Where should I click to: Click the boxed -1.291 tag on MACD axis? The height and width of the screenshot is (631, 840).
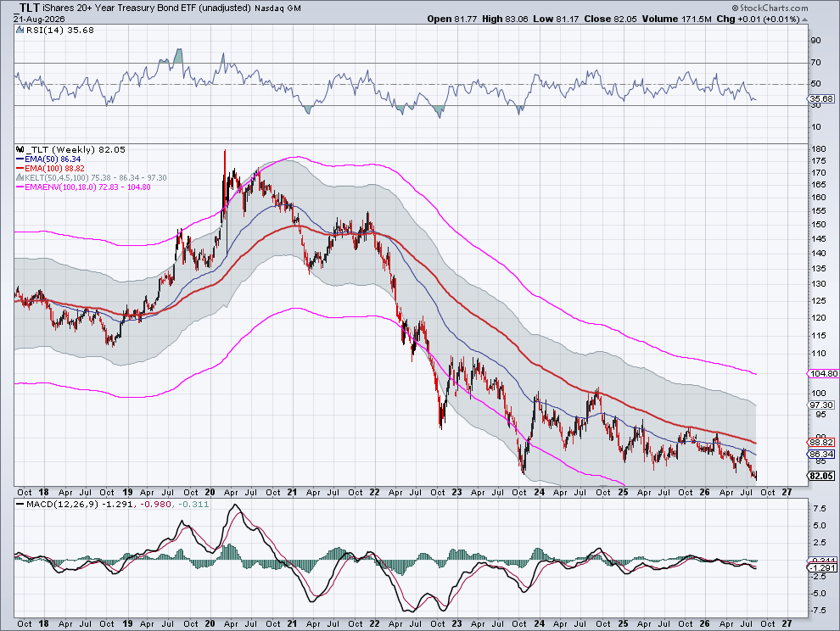(823, 567)
